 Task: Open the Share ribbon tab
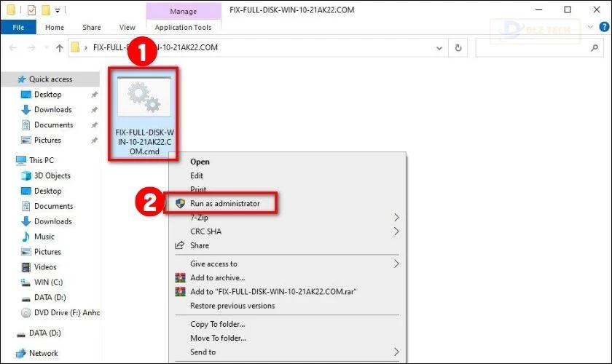pyautogui.click(x=92, y=28)
